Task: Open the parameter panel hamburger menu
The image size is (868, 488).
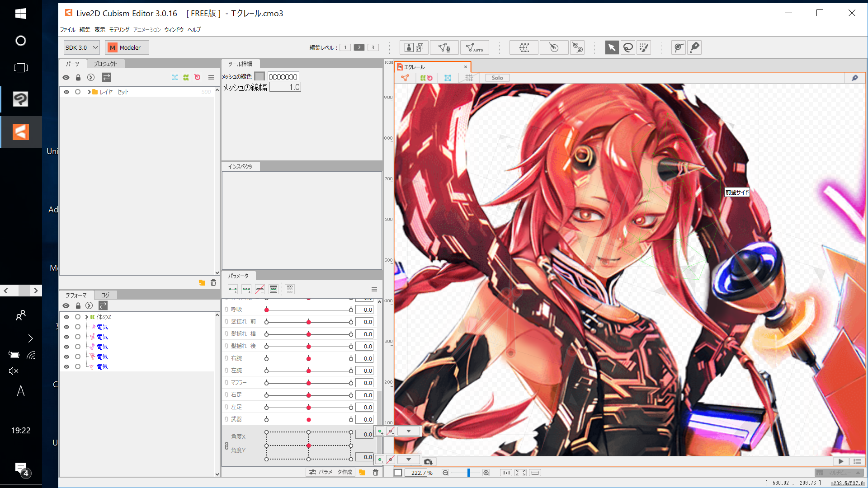Action: pos(374,289)
